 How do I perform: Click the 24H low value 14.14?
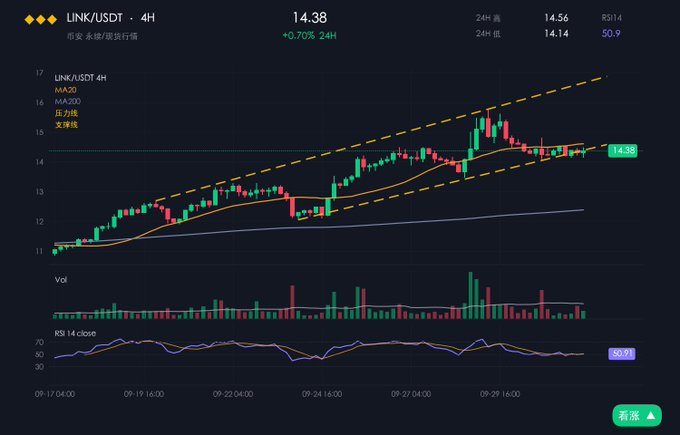[556, 33]
